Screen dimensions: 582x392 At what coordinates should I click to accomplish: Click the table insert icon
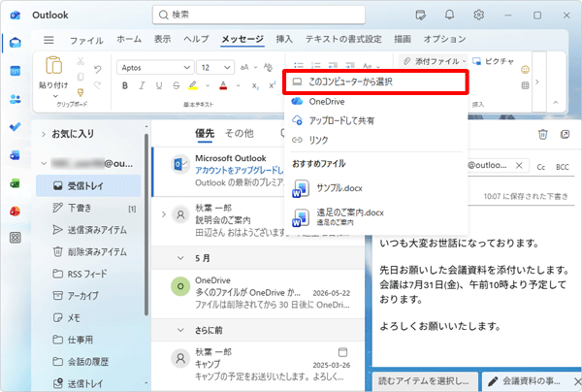525,85
